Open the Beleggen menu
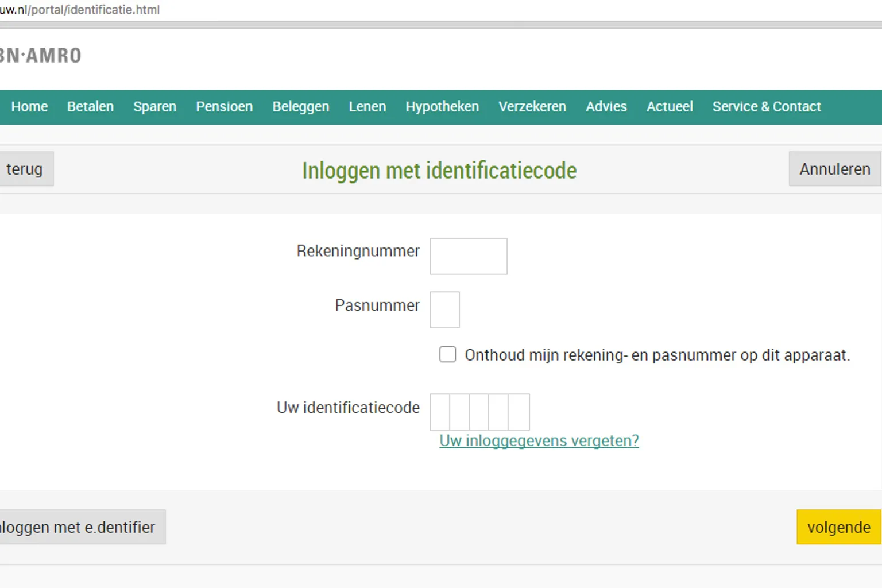The image size is (882, 588). [300, 107]
